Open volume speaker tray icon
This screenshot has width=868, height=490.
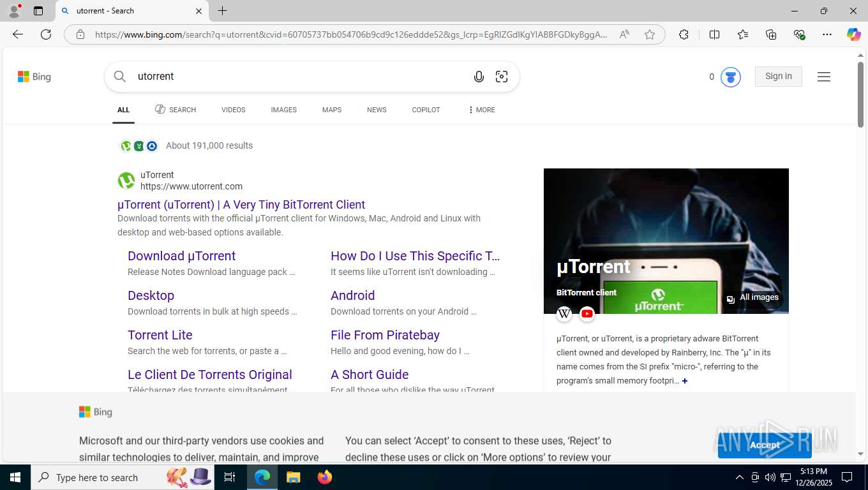(770, 477)
